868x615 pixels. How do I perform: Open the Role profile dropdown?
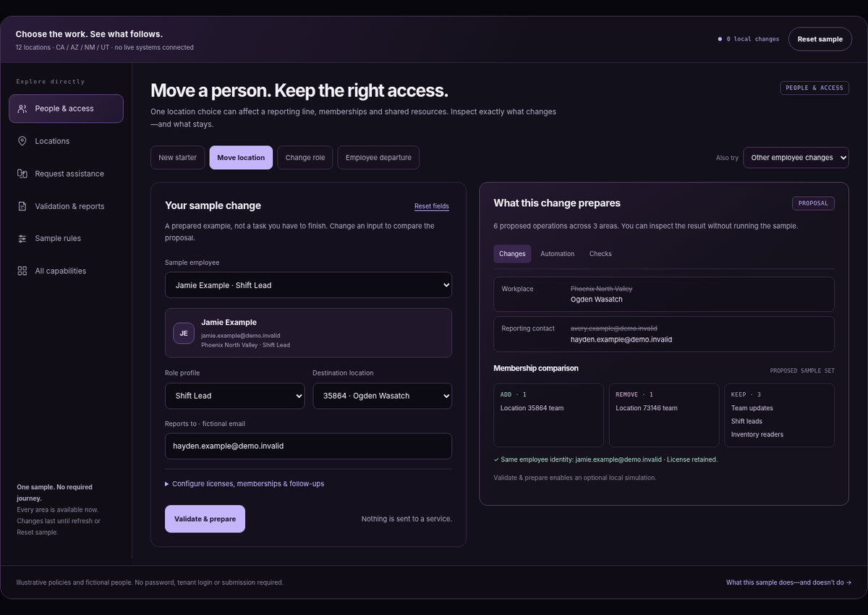coord(234,396)
